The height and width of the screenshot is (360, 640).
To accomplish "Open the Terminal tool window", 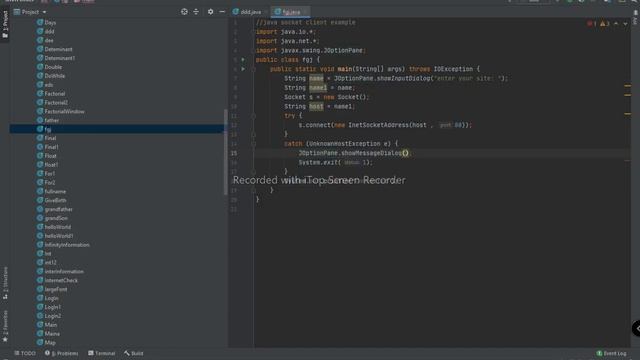I will click(x=101, y=353).
